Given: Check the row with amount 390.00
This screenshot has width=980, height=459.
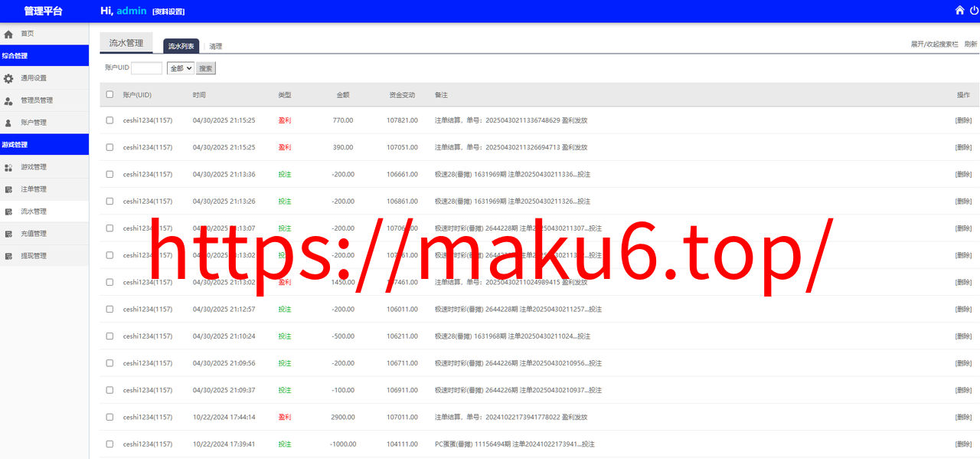Looking at the screenshot, I should (x=109, y=147).
